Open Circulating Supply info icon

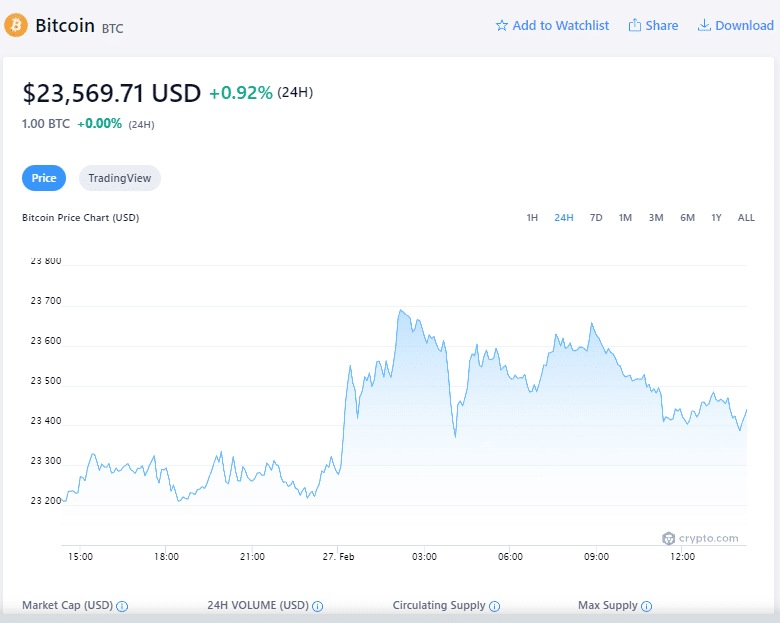[x=494, y=606]
